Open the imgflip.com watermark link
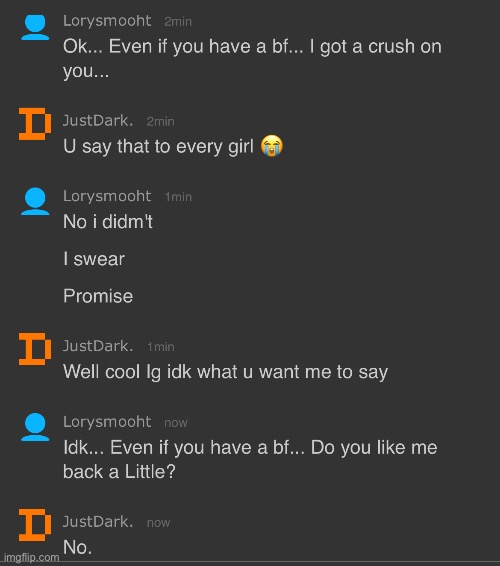500x566 pixels. [x=31, y=557]
